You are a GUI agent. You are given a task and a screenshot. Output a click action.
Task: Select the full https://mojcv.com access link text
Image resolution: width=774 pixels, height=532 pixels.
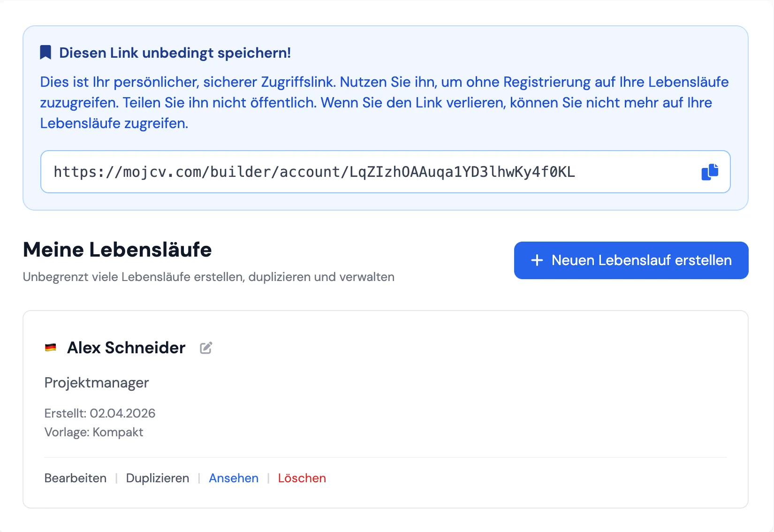314,172
